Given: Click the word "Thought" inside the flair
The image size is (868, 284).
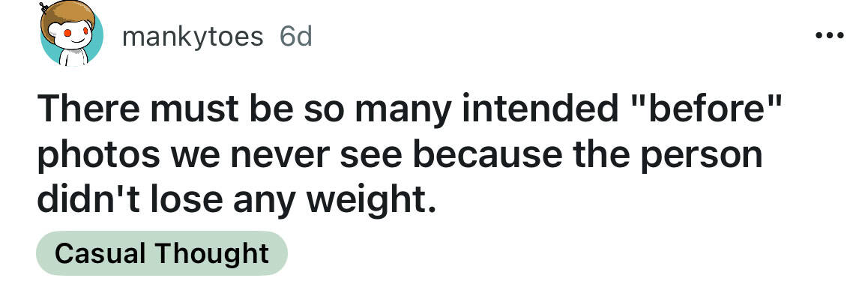Looking at the screenshot, I should pos(212,253).
